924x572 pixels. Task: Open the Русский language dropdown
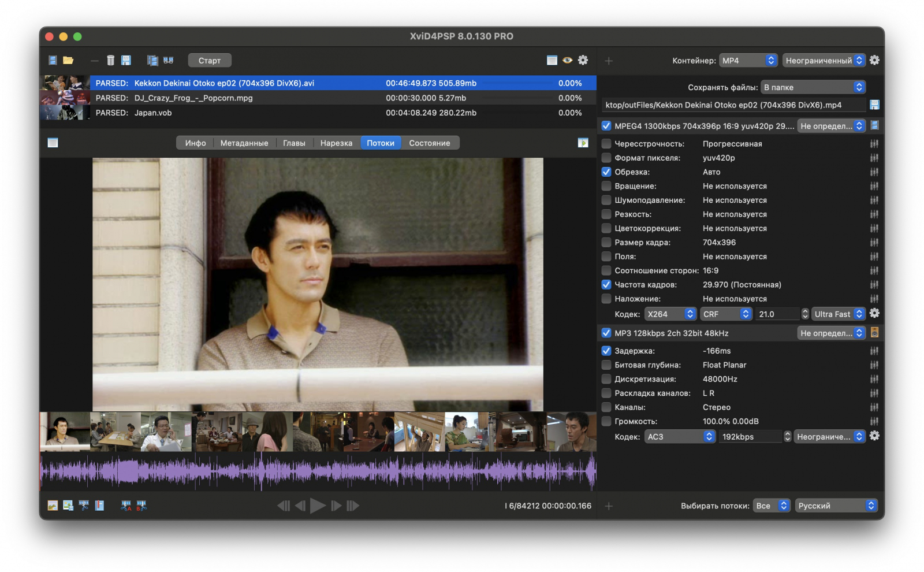[x=836, y=506]
